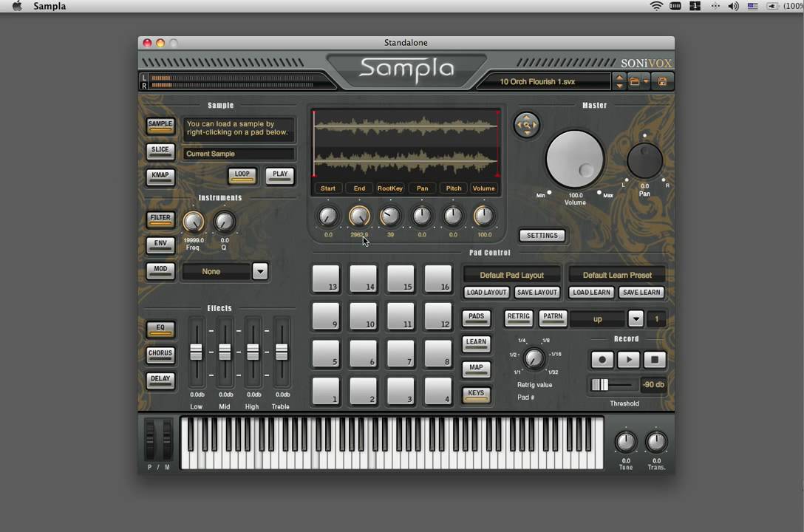Click the Record button

point(602,359)
